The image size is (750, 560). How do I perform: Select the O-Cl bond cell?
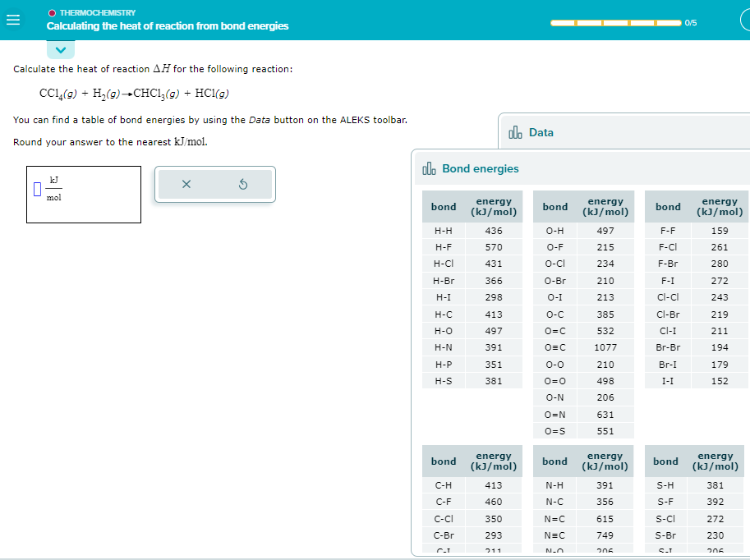(x=554, y=264)
